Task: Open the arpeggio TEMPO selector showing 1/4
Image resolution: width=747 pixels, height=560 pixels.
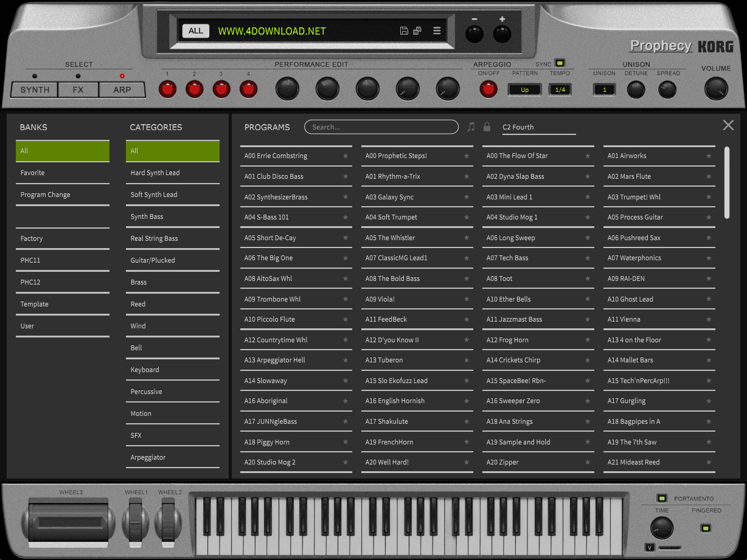Action: (560, 89)
